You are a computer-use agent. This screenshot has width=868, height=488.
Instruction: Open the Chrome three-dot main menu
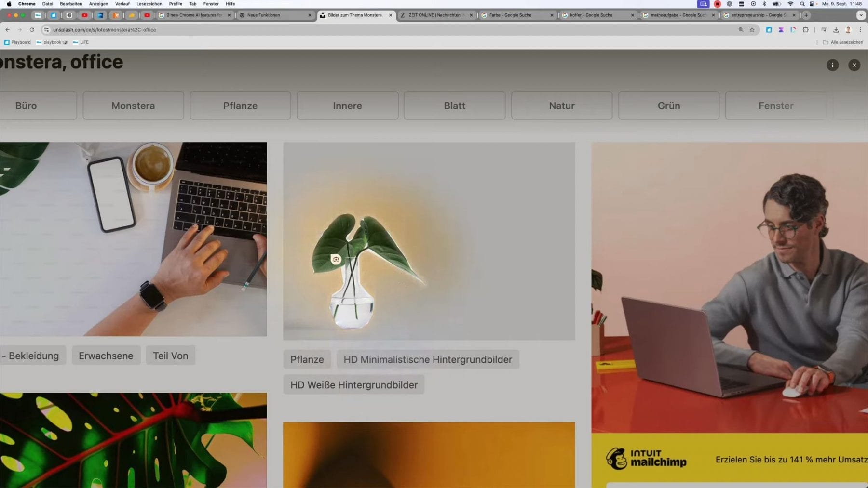click(860, 30)
